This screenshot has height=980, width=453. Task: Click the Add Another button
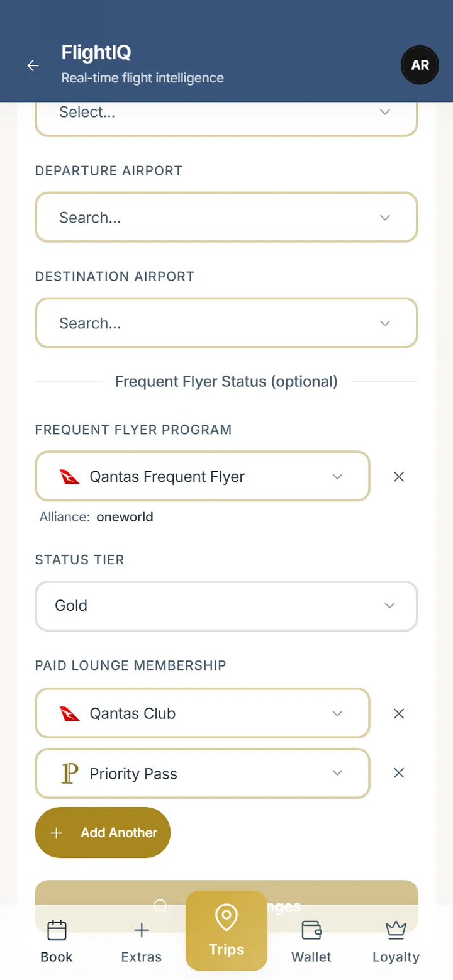[103, 832]
